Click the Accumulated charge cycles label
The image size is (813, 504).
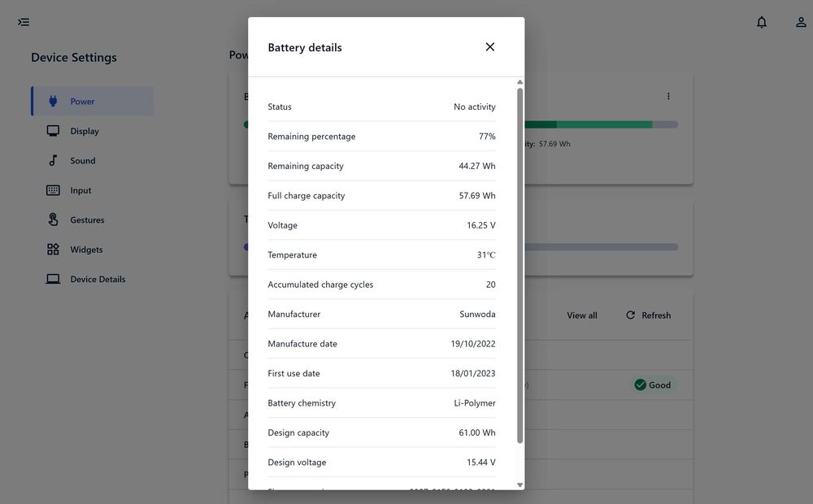pyautogui.click(x=320, y=285)
